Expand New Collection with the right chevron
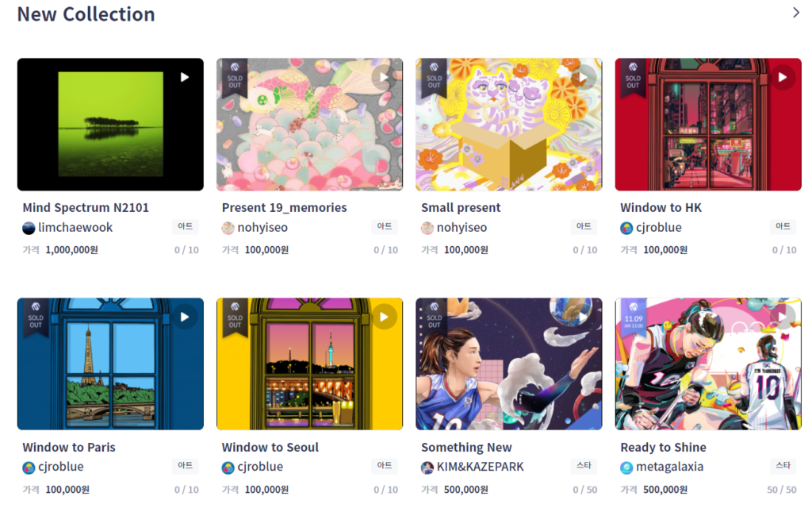 pos(796,13)
